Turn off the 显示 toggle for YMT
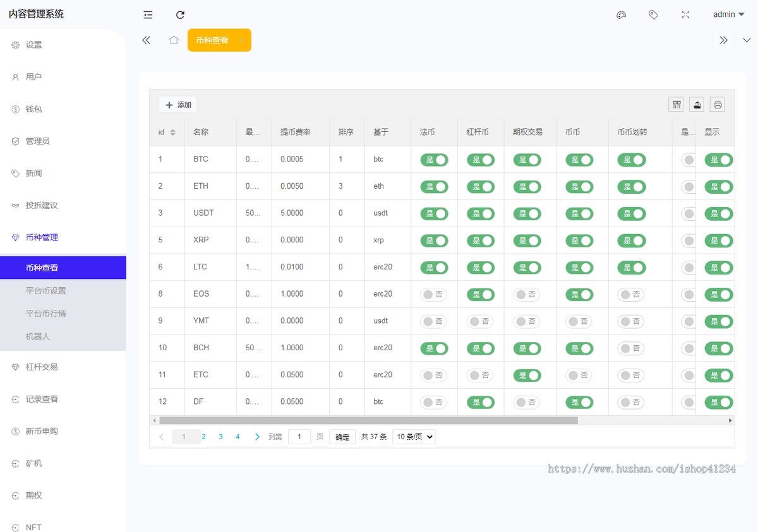The image size is (758, 532). 718,321
